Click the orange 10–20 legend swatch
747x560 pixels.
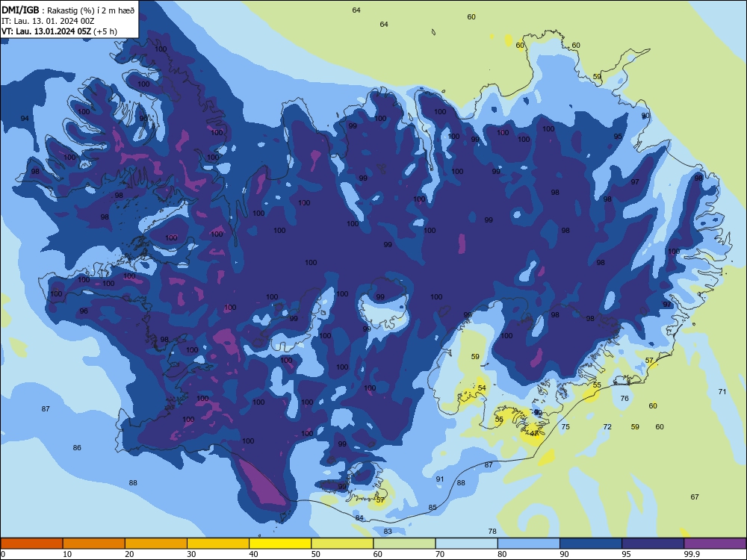pos(94,544)
